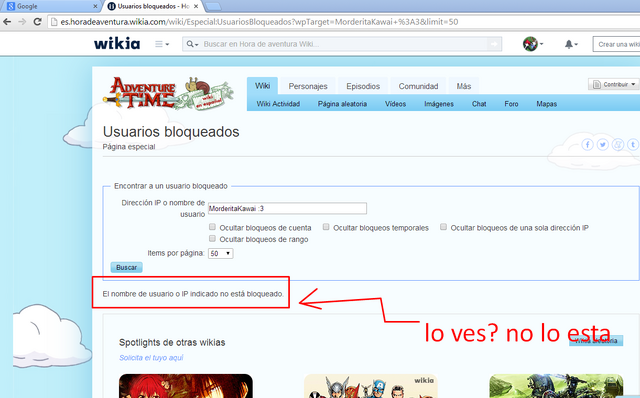Go to Página aleatoria
The width and height of the screenshot is (640, 398).
point(342,104)
